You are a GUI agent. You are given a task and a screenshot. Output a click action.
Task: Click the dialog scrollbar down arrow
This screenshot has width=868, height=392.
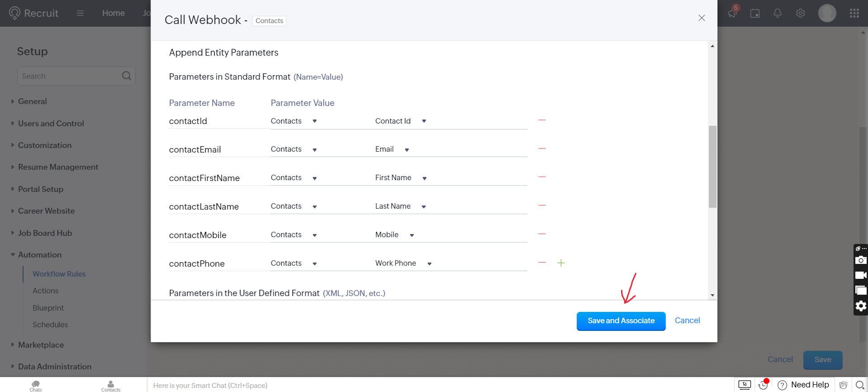coord(712,295)
